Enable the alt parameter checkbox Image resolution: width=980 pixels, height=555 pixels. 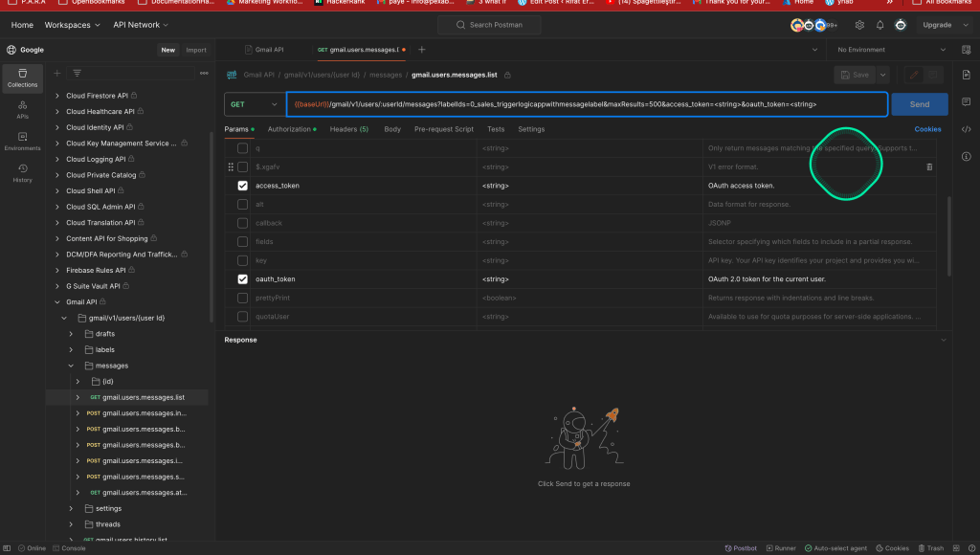(x=242, y=205)
